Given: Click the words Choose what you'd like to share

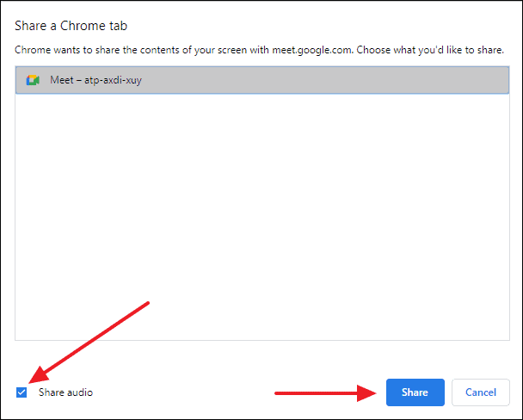Looking at the screenshot, I should (x=430, y=50).
